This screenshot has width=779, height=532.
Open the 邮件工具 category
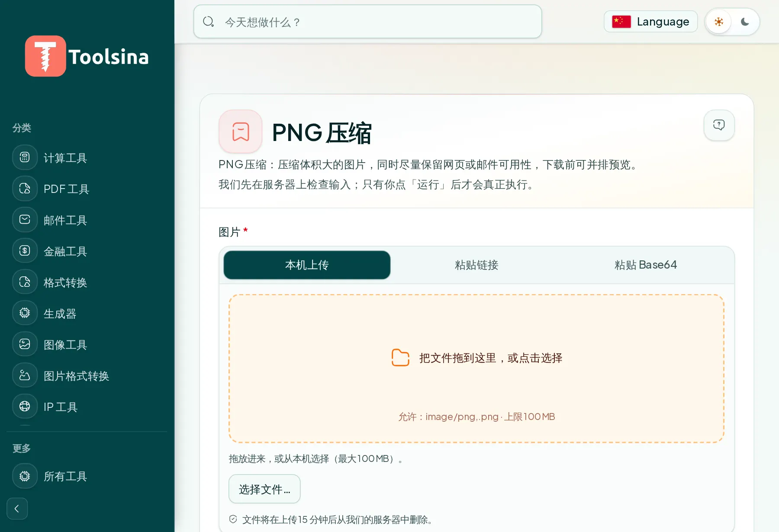[65, 220]
